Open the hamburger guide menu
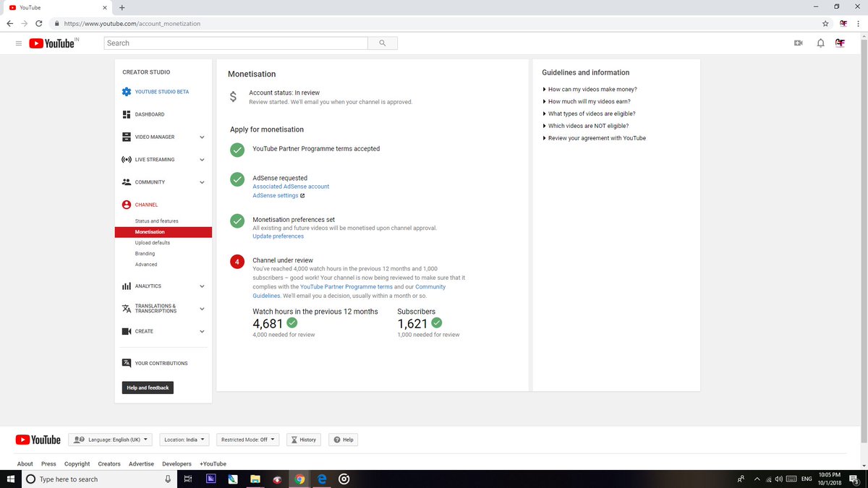Viewport: 868px width, 488px height. pyautogui.click(x=19, y=43)
